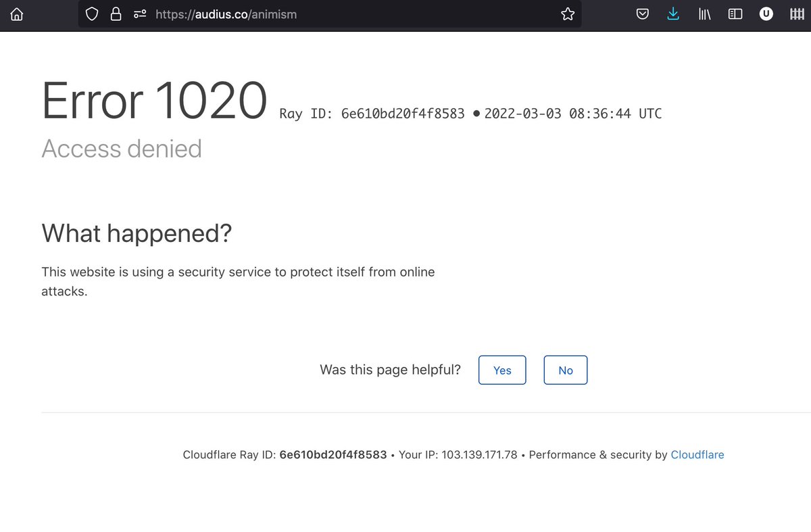Go to the Firefox home page icon
811x532 pixels.
coord(17,14)
